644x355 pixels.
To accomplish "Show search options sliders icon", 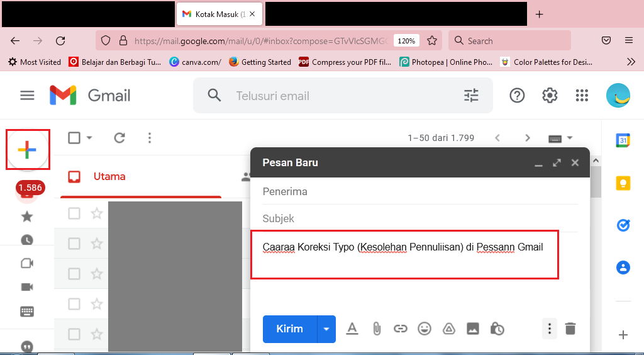I will [471, 96].
